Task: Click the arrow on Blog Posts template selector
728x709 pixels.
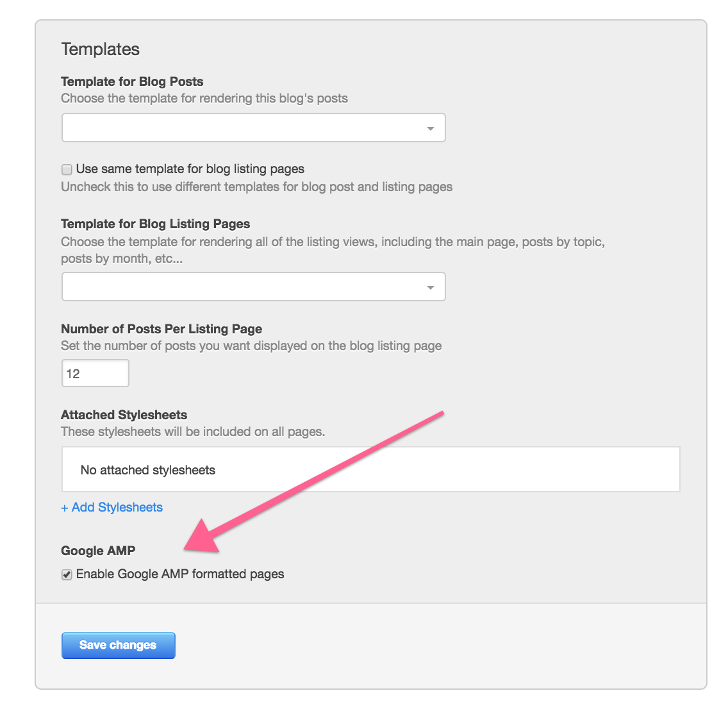Action: 431,129
